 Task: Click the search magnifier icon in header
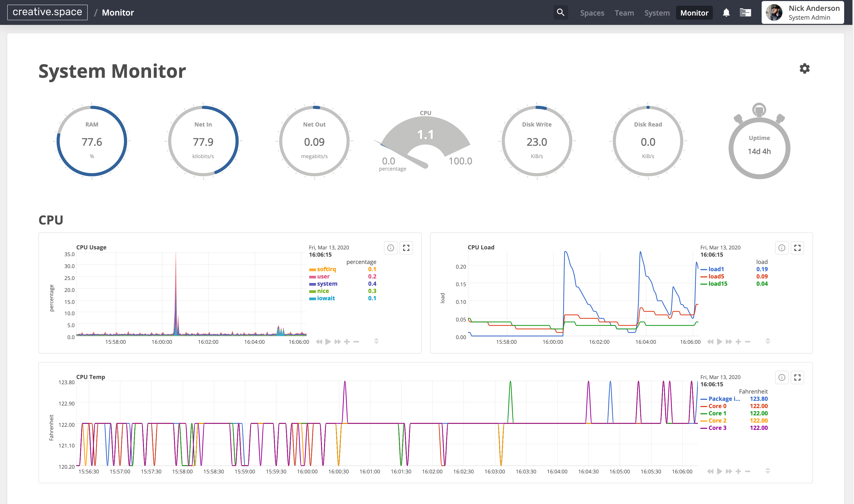tap(560, 12)
